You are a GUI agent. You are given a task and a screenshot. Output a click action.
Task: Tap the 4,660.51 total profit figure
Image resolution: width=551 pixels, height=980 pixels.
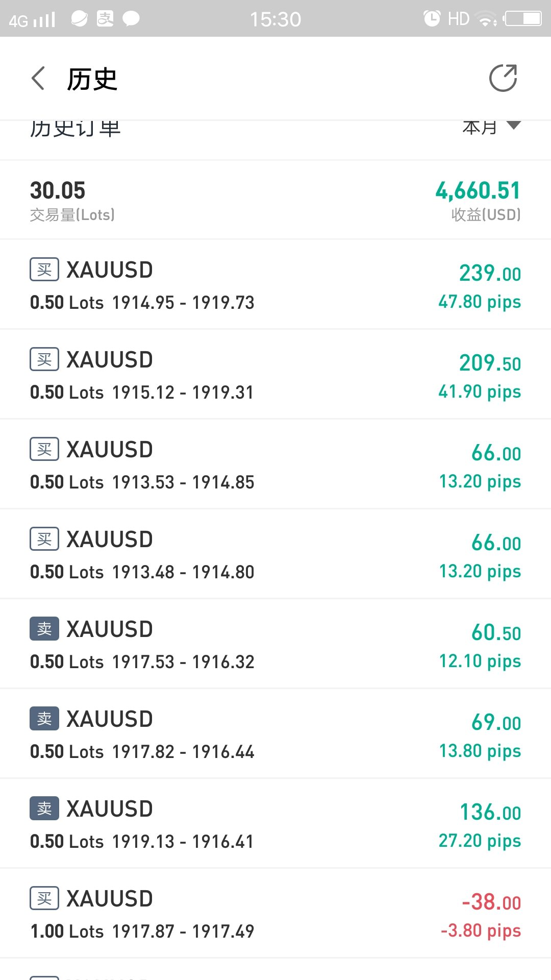click(x=478, y=191)
